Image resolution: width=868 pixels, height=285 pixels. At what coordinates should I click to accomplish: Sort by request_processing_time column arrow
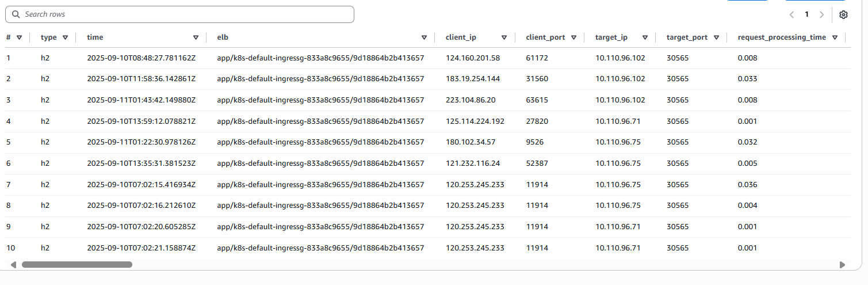pyautogui.click(x=835, y=37)
